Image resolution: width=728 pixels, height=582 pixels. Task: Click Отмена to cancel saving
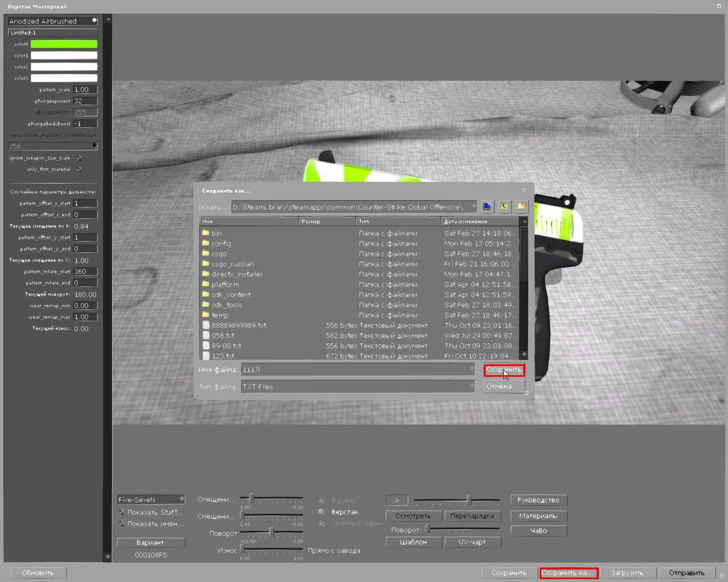pos(504,386)
